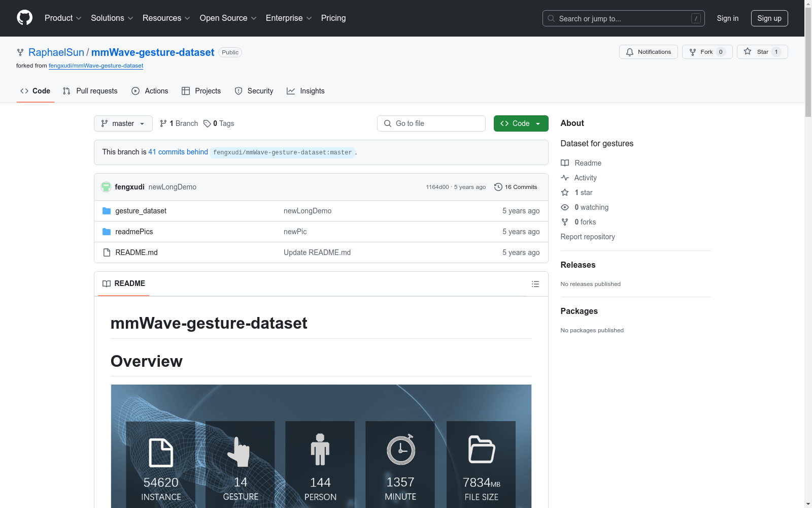Image resolution: width=812 pixels, height=508 pixels.
Task: Click the Go to file input
Action: point(431,123)
